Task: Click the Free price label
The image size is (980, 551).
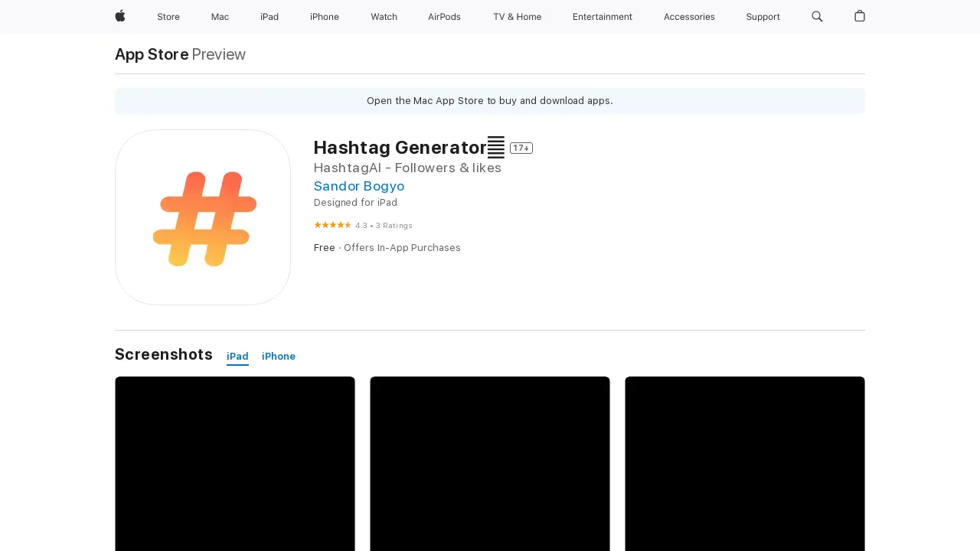Action: click(325, 248)
